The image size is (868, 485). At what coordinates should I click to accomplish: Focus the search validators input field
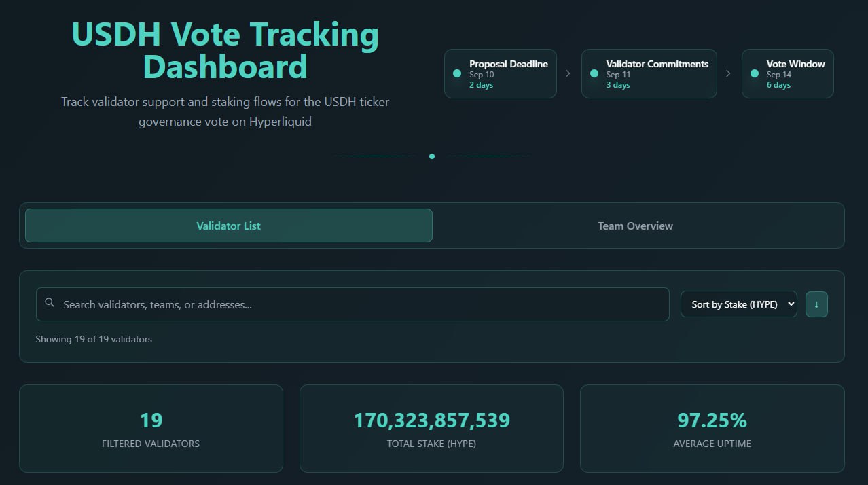(360, 304)
